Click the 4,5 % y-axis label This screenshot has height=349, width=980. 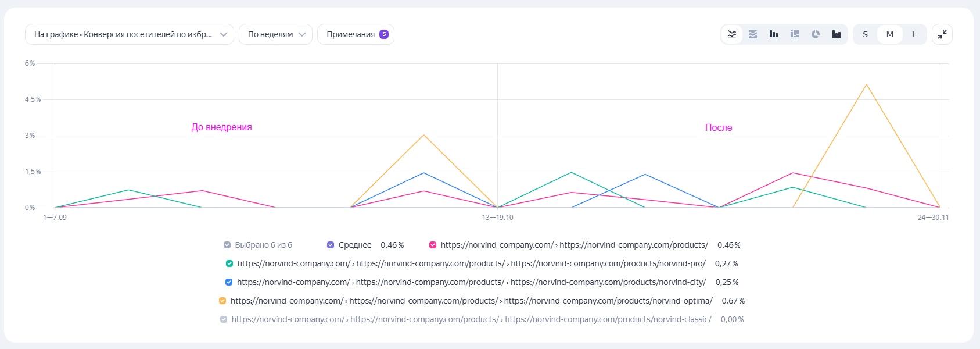pyautogui.click(x=33, y=99)
